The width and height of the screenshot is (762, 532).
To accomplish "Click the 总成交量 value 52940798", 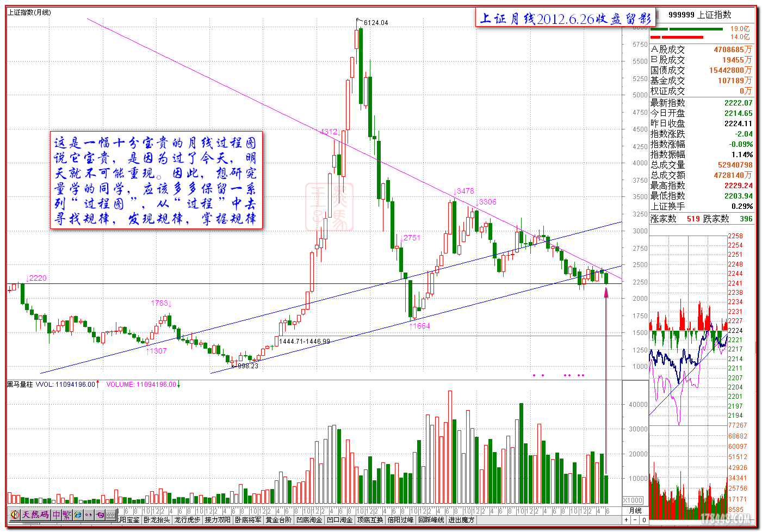I will (735, 165).
